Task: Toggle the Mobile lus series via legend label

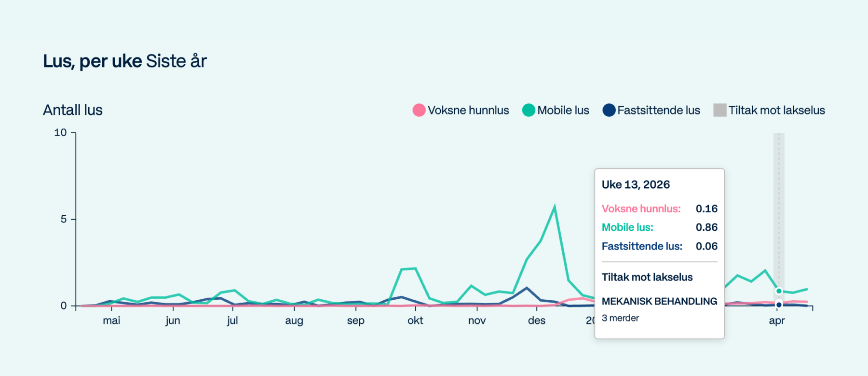Action: tap(563, 111)
